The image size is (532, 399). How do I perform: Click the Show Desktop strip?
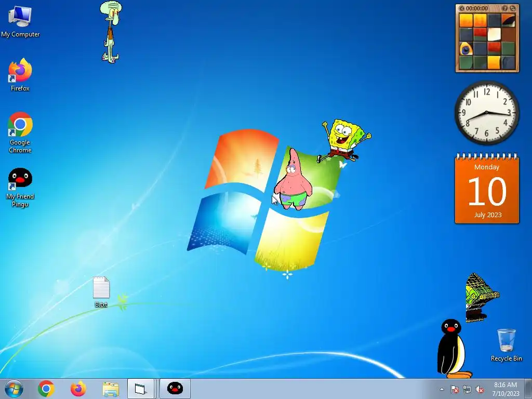(528, 389)
